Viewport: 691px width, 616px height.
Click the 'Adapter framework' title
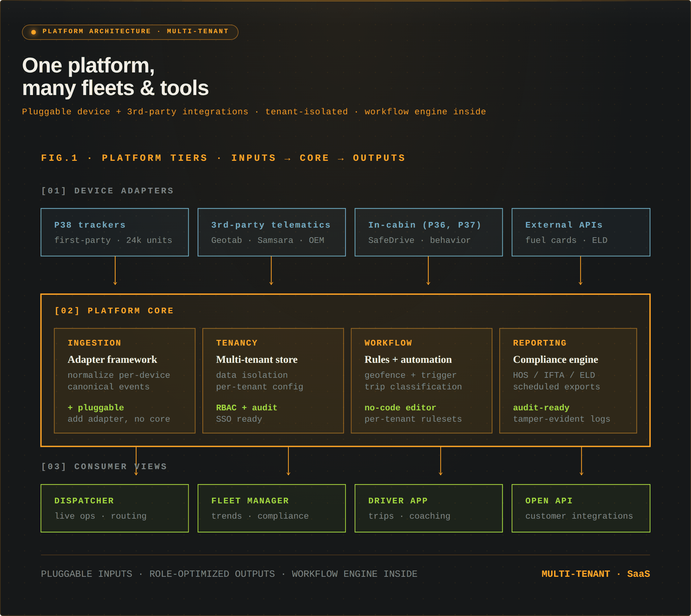point(112,359)
